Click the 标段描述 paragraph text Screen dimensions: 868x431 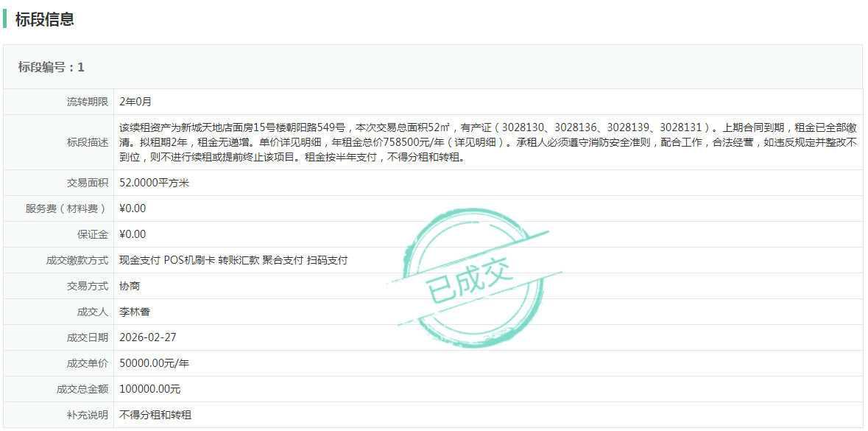[486, 142]
